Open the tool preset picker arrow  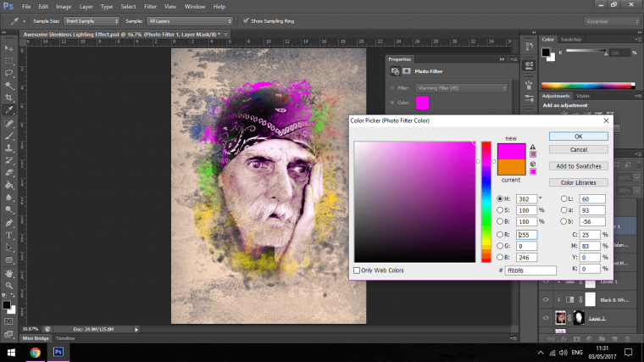pos(24,21)
